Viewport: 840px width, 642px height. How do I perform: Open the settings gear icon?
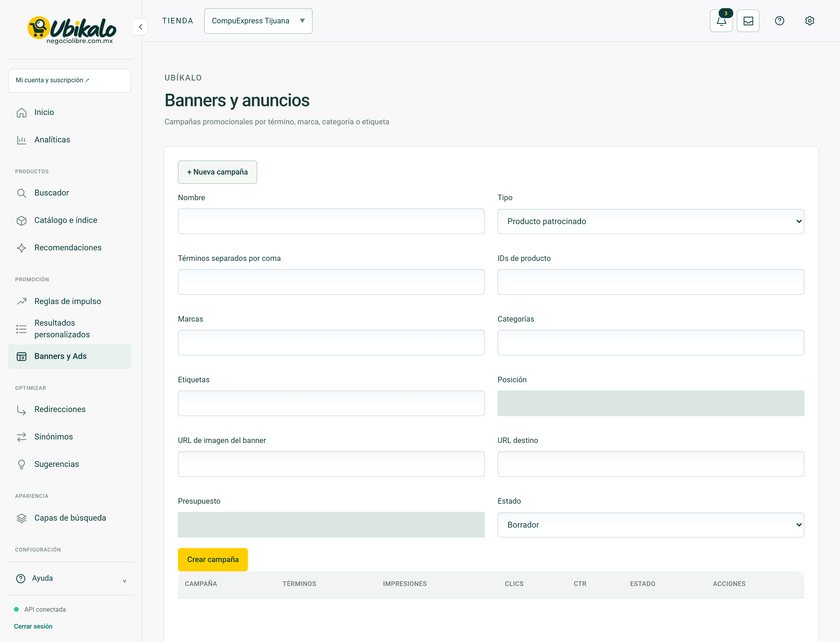pos(809,21)
